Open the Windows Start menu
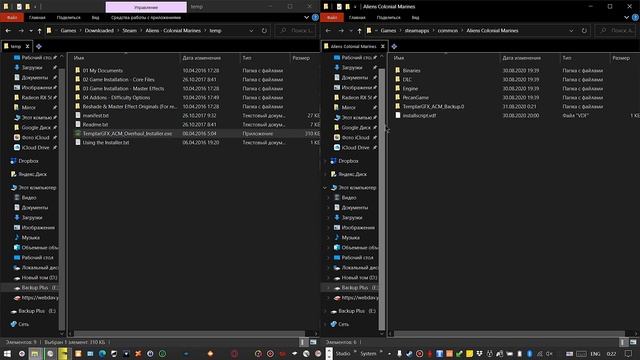Viewport: 640px width, 360px height. [7, 353]
